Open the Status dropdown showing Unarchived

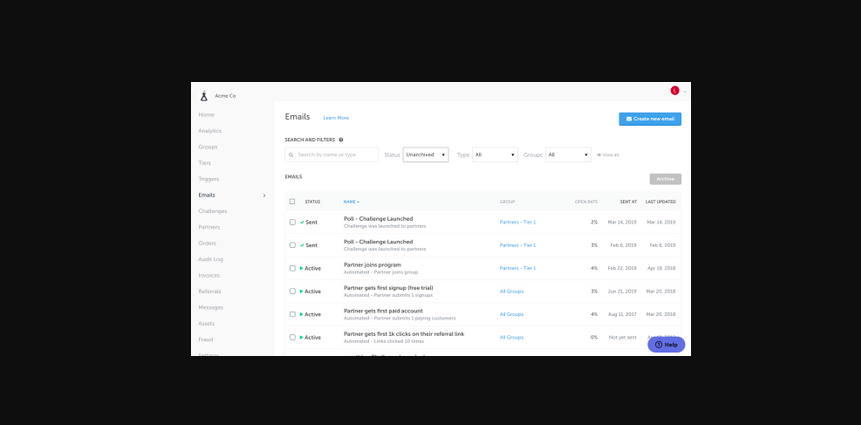(x=426, y=155)
